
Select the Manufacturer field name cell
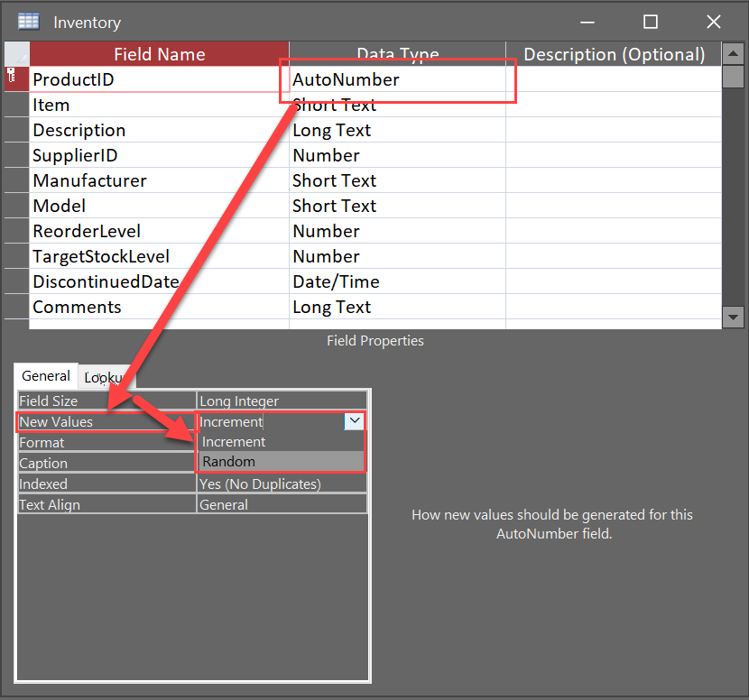[159, 180]
